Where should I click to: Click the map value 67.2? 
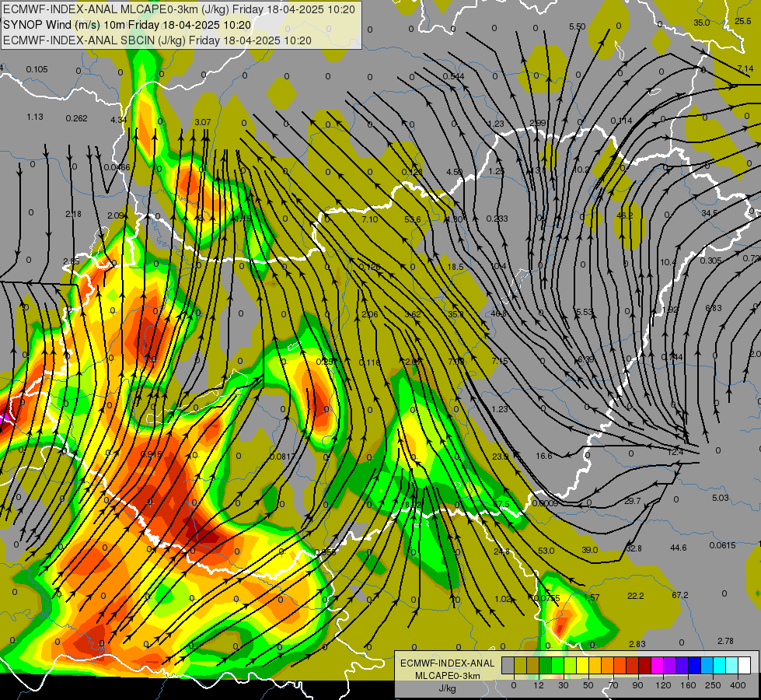point(680,595)
